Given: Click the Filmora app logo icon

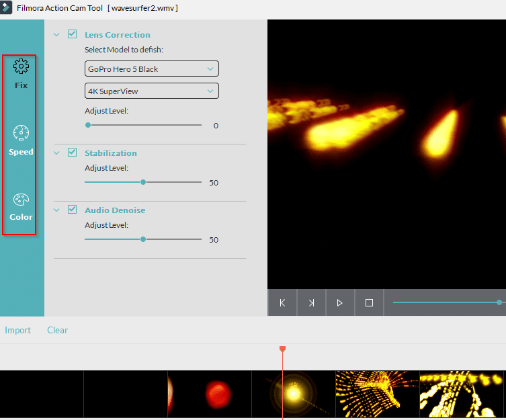Looking at the screenshot, I should (5, 7).
